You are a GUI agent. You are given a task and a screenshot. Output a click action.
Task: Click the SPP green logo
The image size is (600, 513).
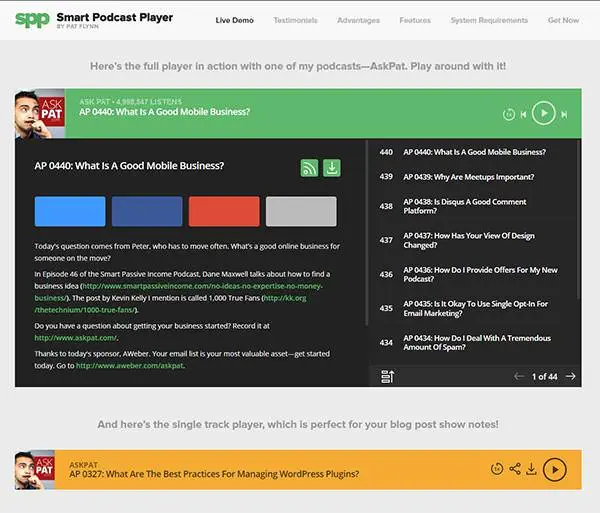[x=33, y=20]
